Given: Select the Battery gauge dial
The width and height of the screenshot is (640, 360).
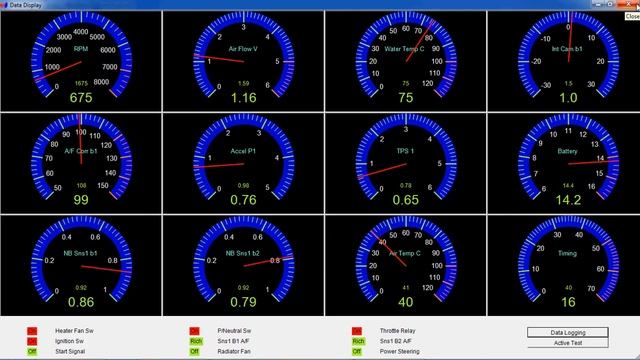Looking at the screenshot, I should 568,157.
